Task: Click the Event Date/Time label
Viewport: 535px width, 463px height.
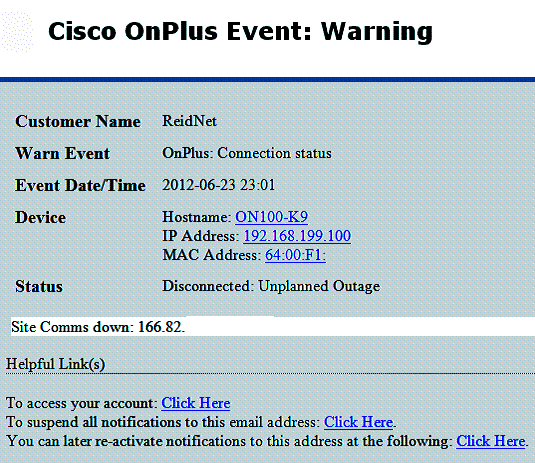Action: point(80,186)
